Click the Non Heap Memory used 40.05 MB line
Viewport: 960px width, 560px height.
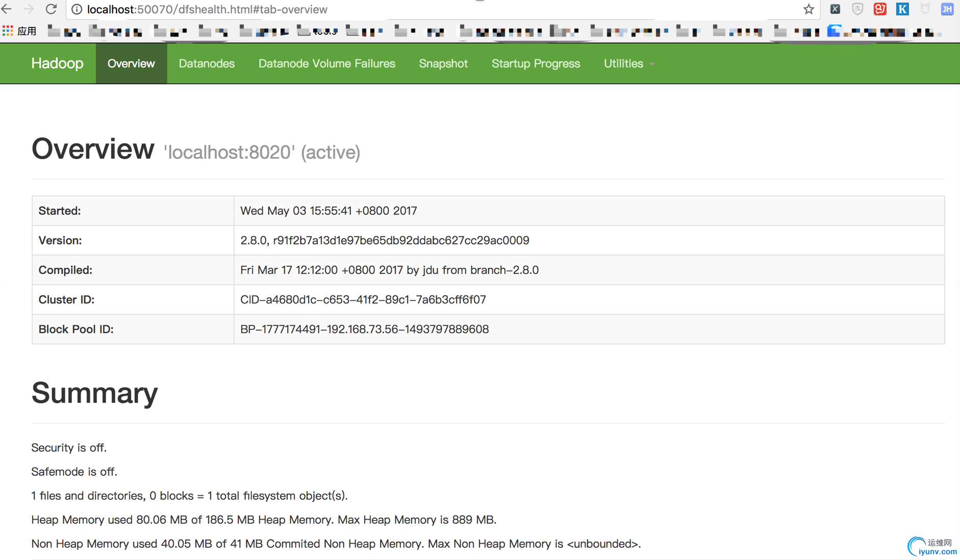pyautogui.click(x=336, y=543)
